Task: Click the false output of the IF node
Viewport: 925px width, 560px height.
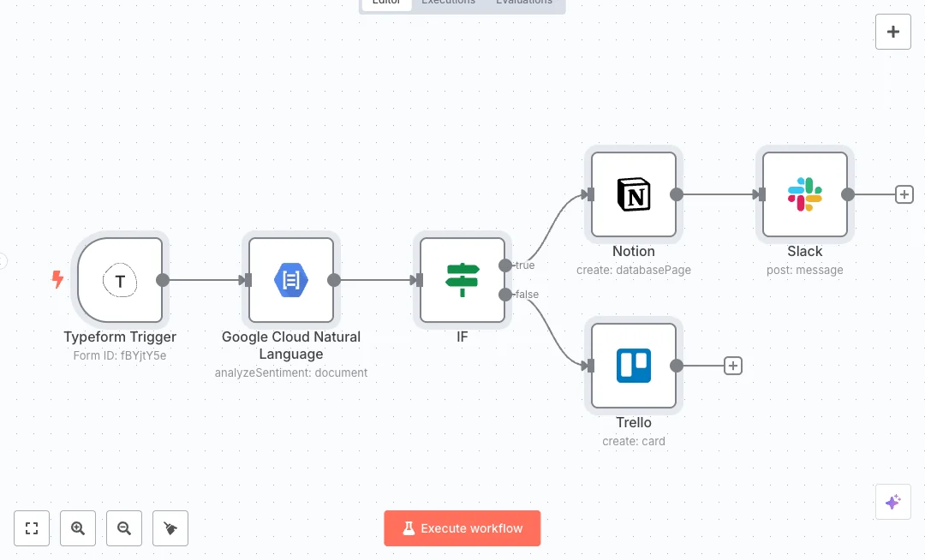Action: coord(506,295)
